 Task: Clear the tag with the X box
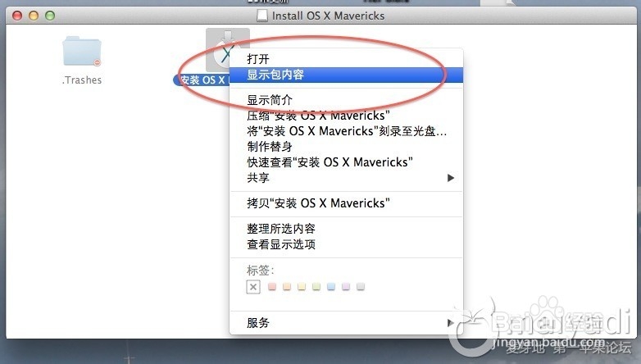tap(253, 287)
